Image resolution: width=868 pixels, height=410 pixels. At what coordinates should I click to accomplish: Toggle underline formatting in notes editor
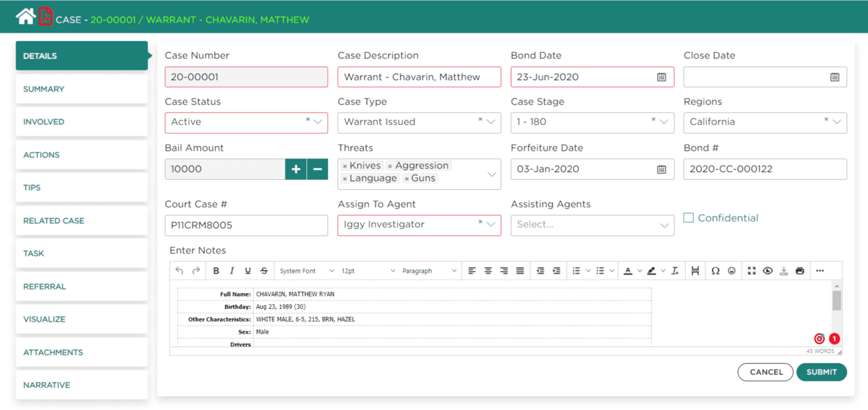[247, 270]
